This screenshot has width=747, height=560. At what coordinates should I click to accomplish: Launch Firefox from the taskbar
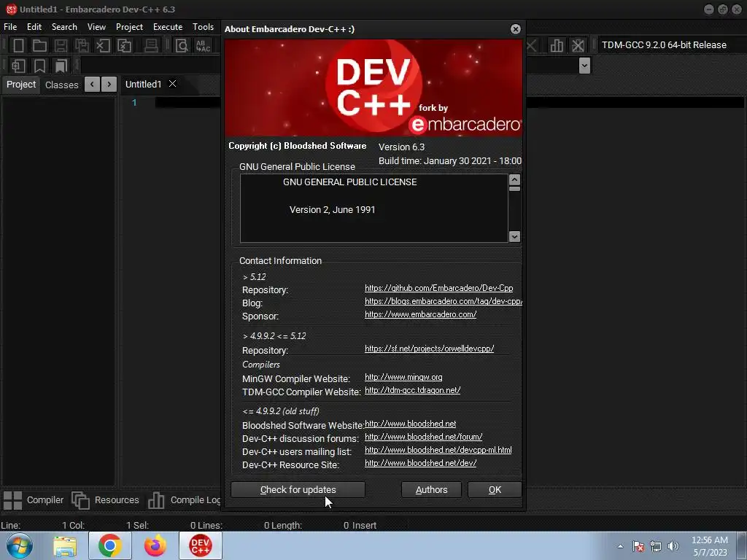point(155,545)
